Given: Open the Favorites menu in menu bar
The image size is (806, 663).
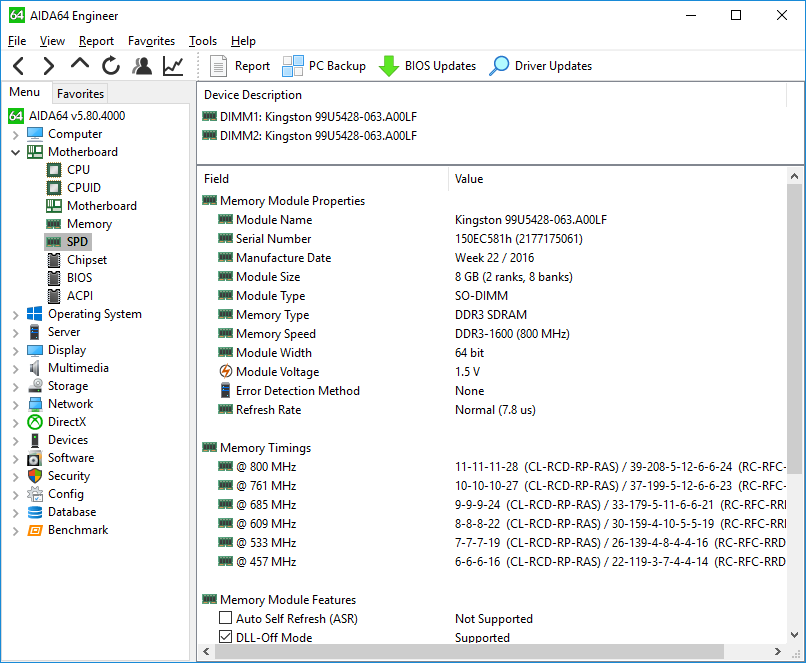Looking at the screenshot, I should click(x=151, y=41).
